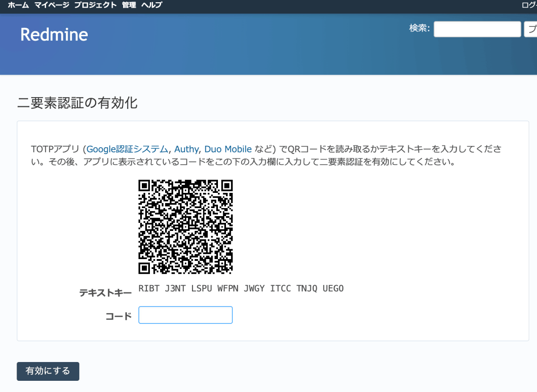Click the TOTP QR code image
Viewport: 537px width, 392px height.
click(186, 226)
